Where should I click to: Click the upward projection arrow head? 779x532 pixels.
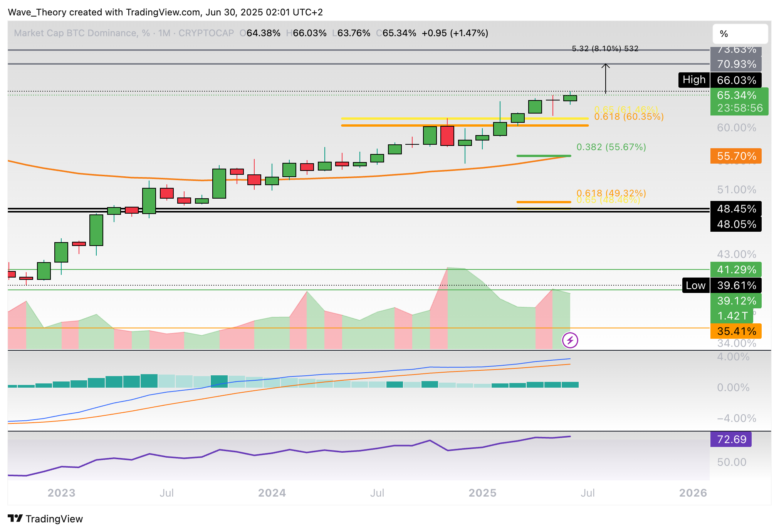[606, 65]
